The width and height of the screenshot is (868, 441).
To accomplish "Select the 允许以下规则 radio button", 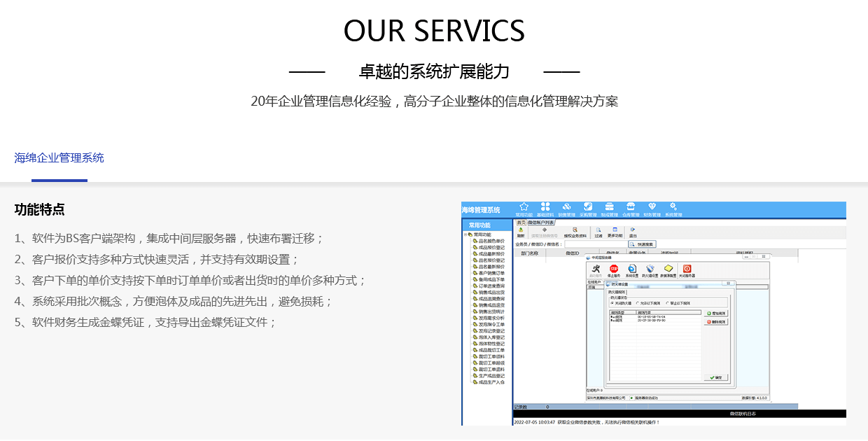I will click(647, 303).
